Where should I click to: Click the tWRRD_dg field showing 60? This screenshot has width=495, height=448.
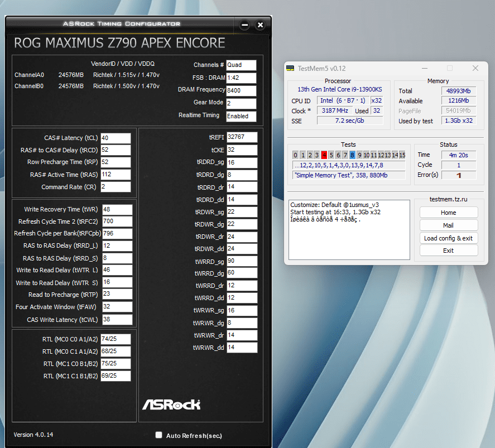(242, 273)
